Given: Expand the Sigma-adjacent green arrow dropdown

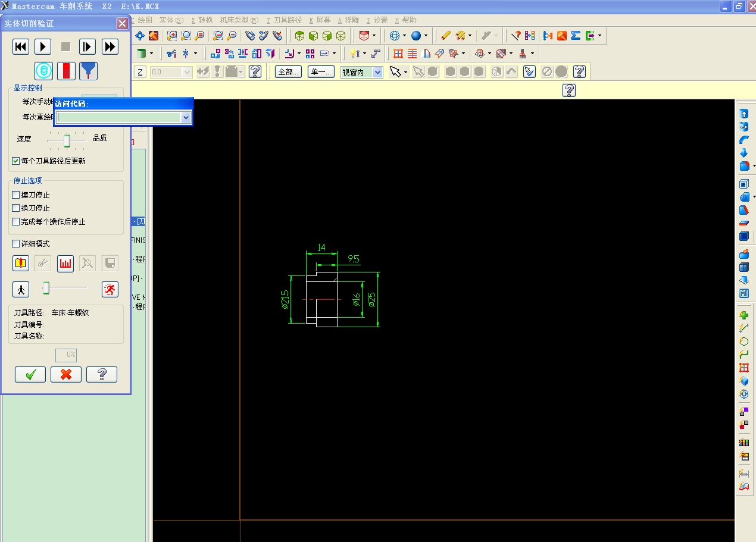Looking at the screenshot, I should click(x=599, y=36).
